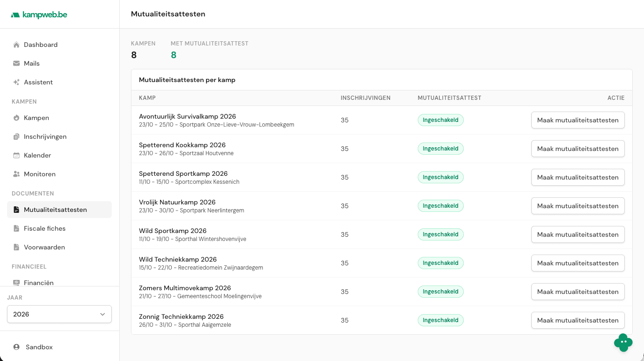
Task: Click Ingeschakeld badge for Spetterend Sportkamp 2026
Action: click(441, 177)
